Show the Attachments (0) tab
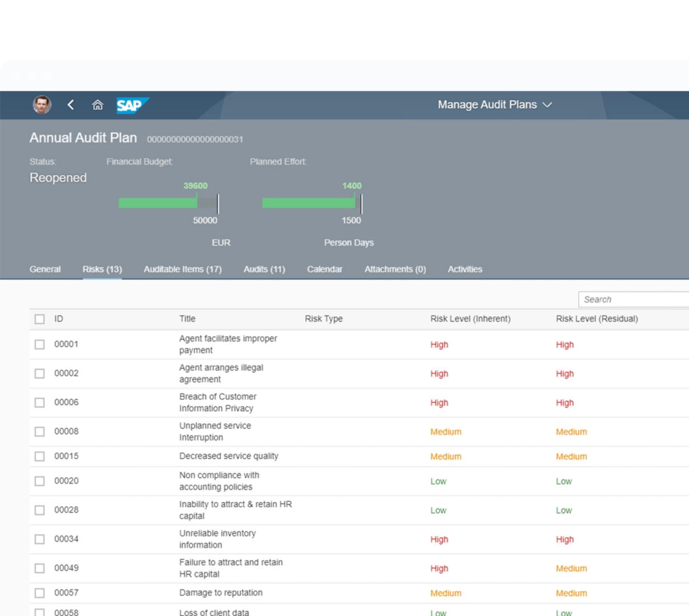 [x=395, y=269]
